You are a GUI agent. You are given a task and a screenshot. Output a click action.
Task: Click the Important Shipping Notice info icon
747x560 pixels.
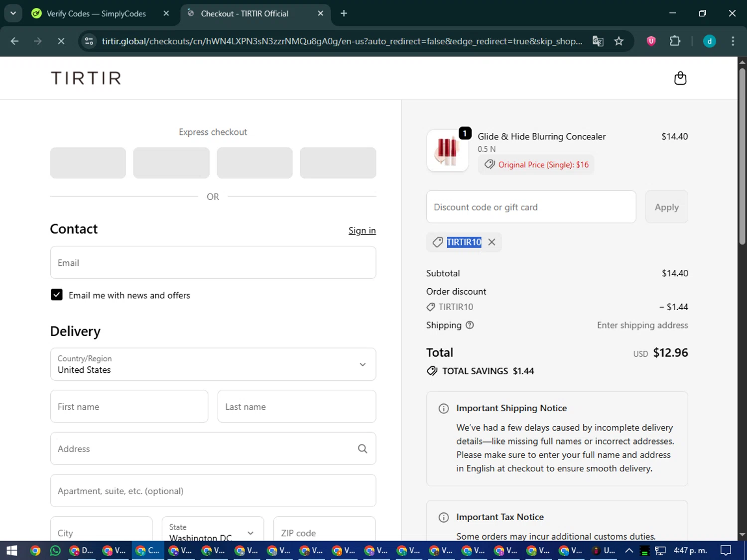click(x=443, y=408)
